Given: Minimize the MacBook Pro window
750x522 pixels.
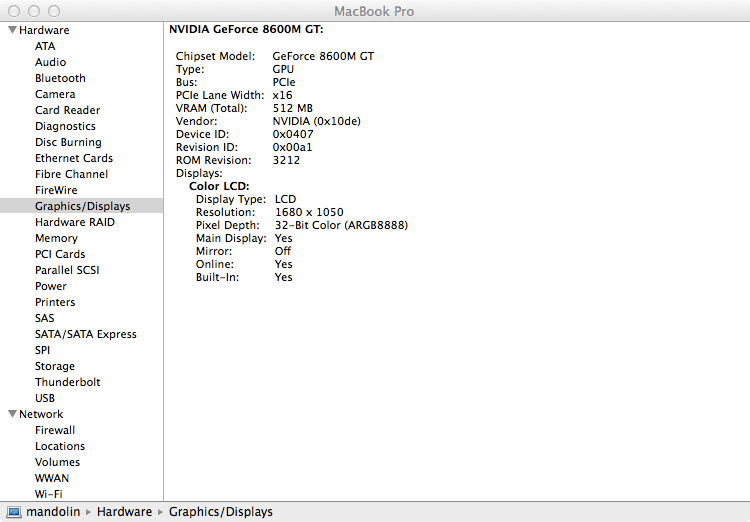Looking at the screenshot, I should (34, 11).
